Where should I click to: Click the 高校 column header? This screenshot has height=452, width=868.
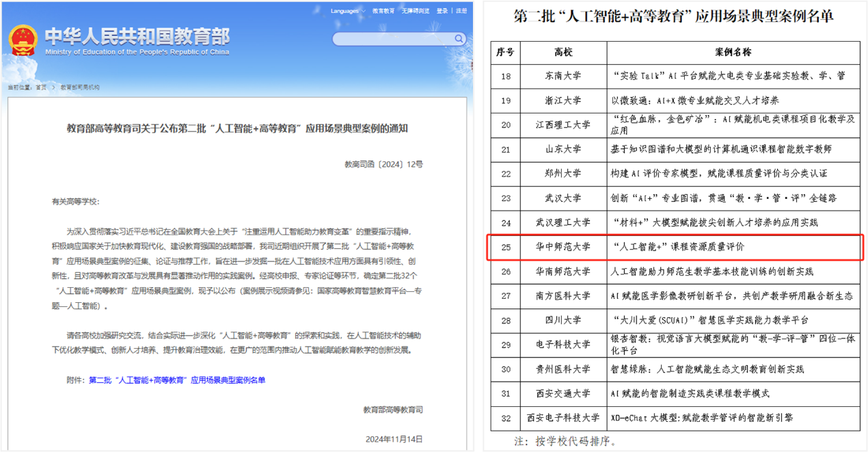pos(563,52)
